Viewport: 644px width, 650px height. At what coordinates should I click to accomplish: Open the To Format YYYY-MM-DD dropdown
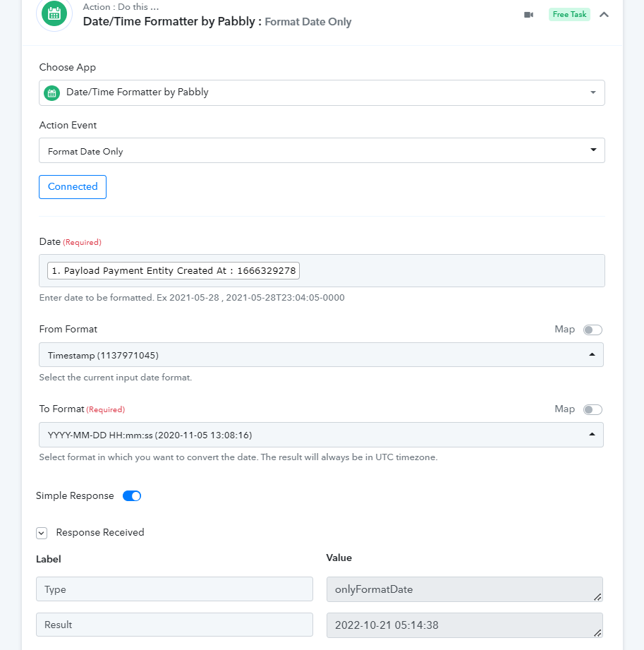(x=321, y=435)
